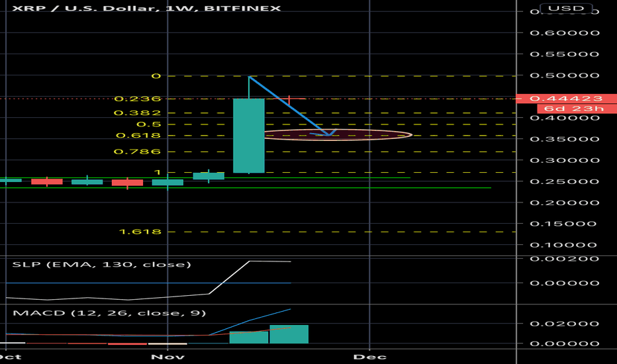
Task: Click the Nov label on time axis
Action: (167, 357)
